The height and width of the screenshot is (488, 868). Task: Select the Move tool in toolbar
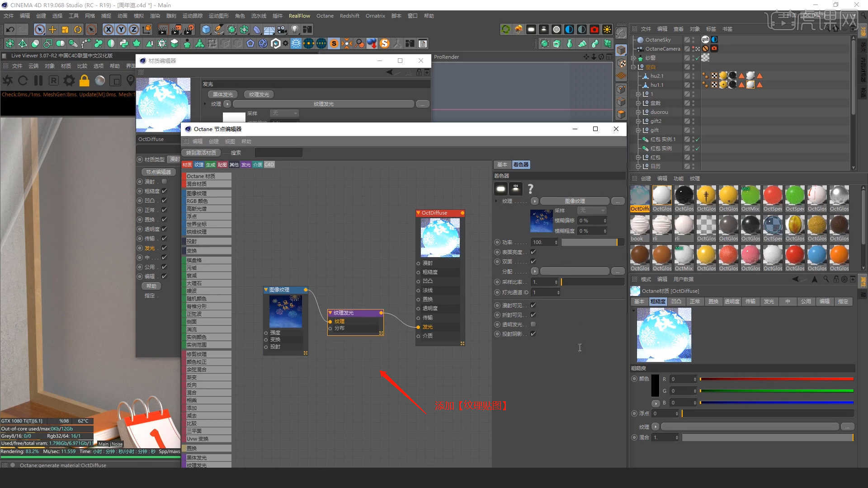52,30
